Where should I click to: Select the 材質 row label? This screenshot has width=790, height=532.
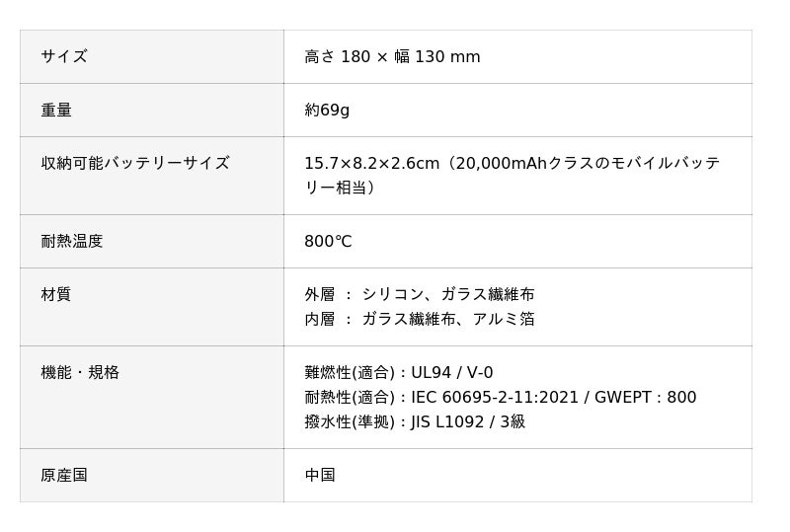click(56, 294)
